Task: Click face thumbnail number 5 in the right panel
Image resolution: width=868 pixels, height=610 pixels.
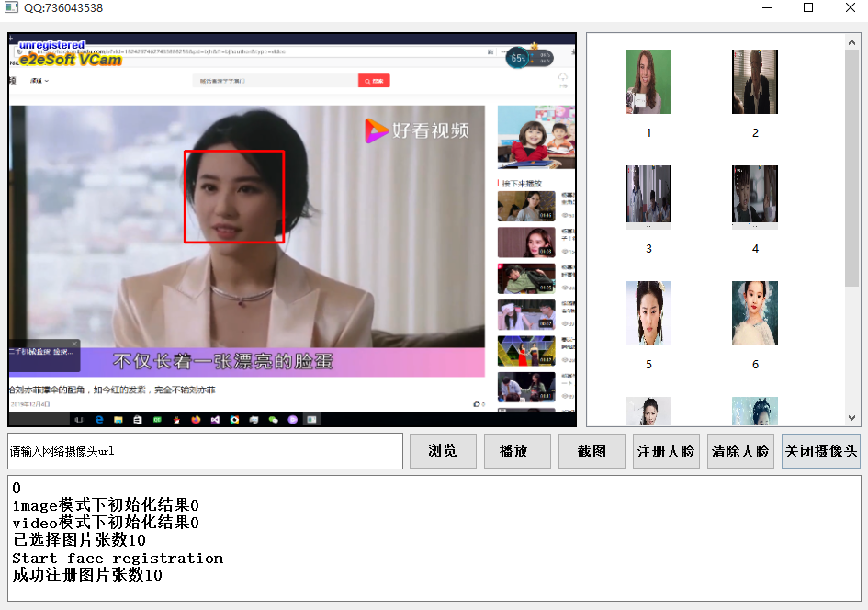Action: coord(648,313)
